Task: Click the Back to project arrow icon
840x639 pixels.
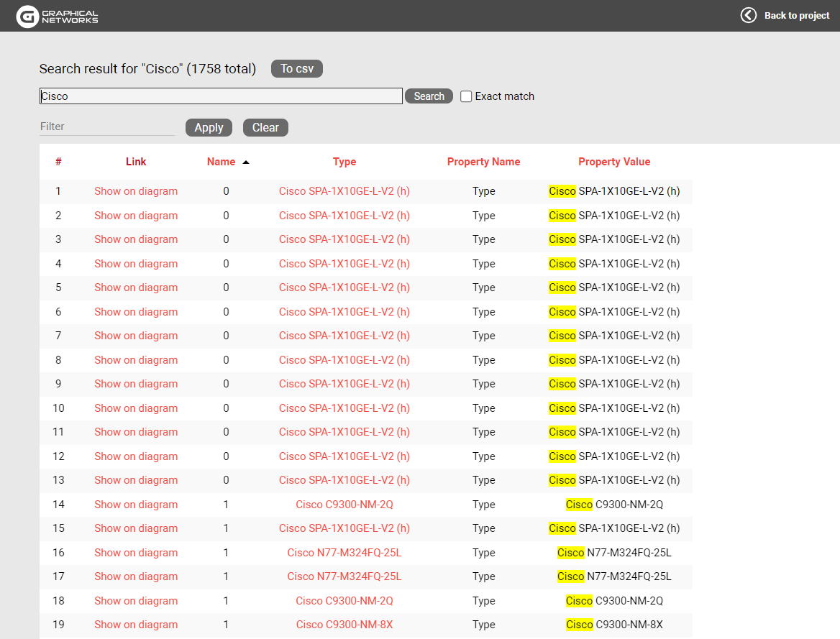Action: tap(749, 15)
